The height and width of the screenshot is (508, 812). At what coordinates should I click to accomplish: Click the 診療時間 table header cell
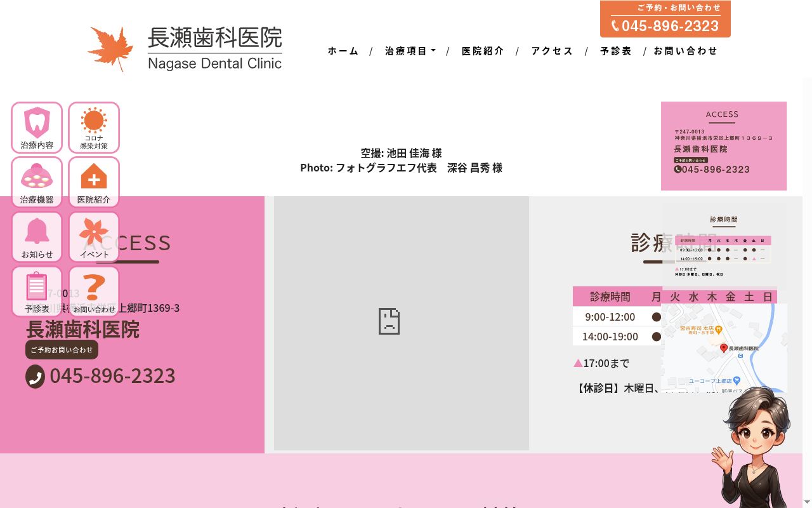pos(610,297)
